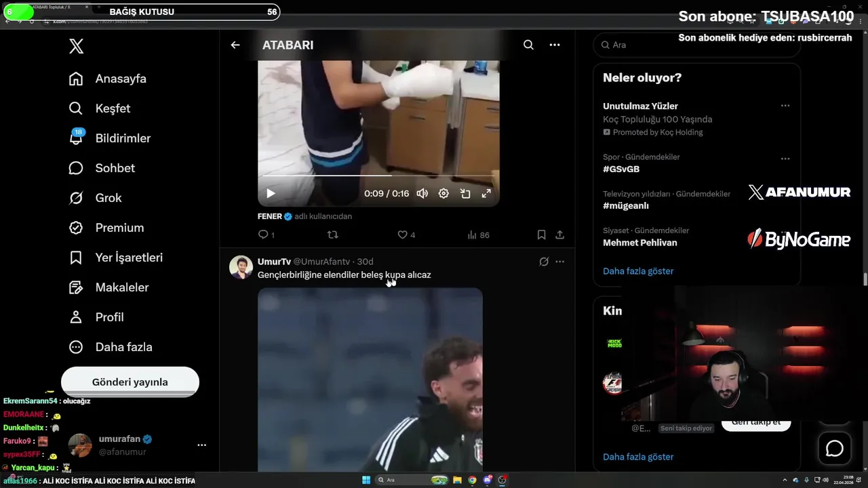Open Bildirimler notifications
The height and width of the screenshot is (488, 868).
(110, 138)
